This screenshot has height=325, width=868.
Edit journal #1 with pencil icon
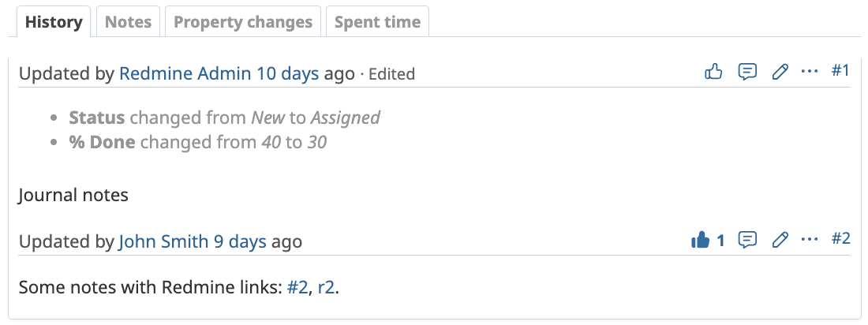tap(780, 72)
